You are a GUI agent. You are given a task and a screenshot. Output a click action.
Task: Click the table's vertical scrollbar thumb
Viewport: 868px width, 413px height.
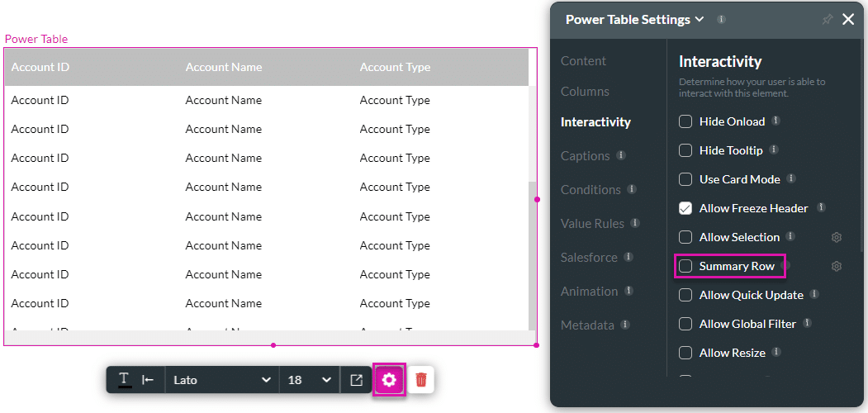point(532,255)
